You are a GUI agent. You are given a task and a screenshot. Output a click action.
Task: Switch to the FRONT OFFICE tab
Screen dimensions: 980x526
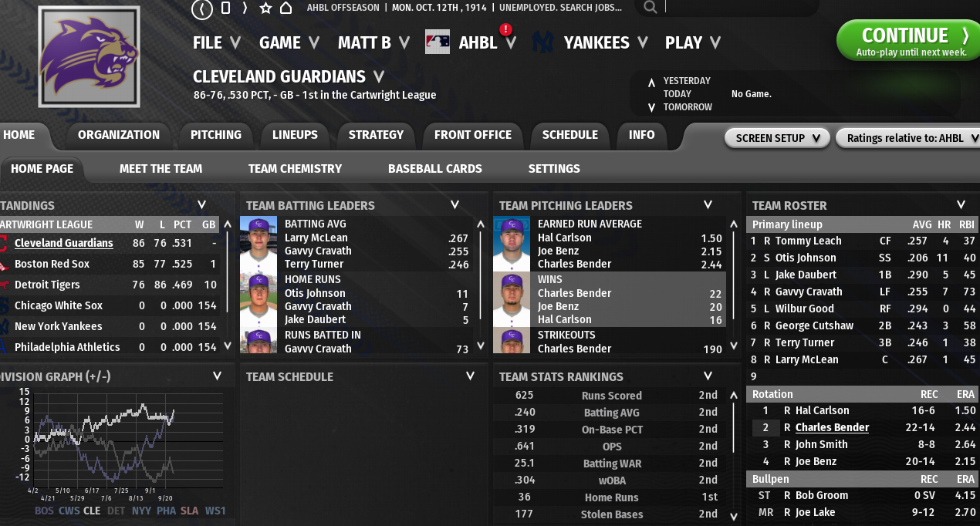[x=473, y=135]
